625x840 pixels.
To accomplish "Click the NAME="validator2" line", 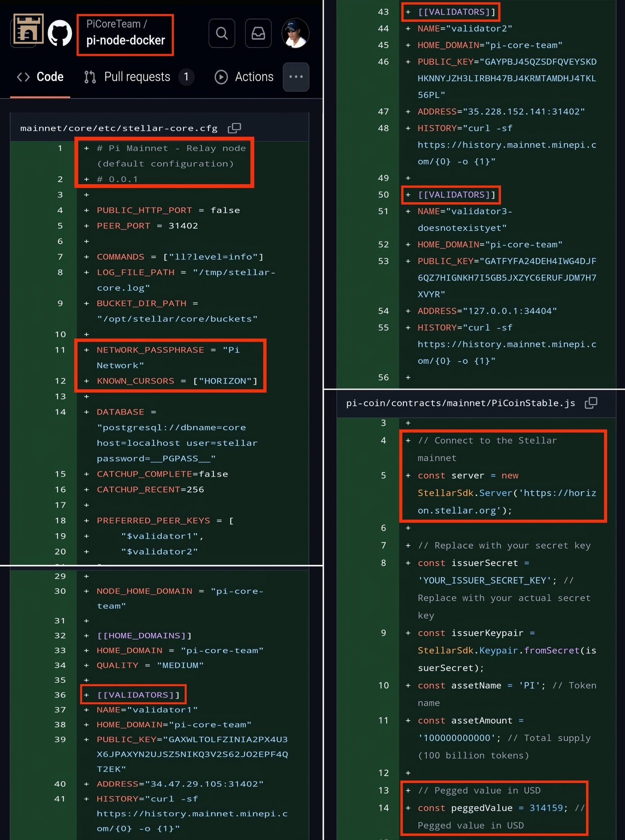I will coord(465,29).
